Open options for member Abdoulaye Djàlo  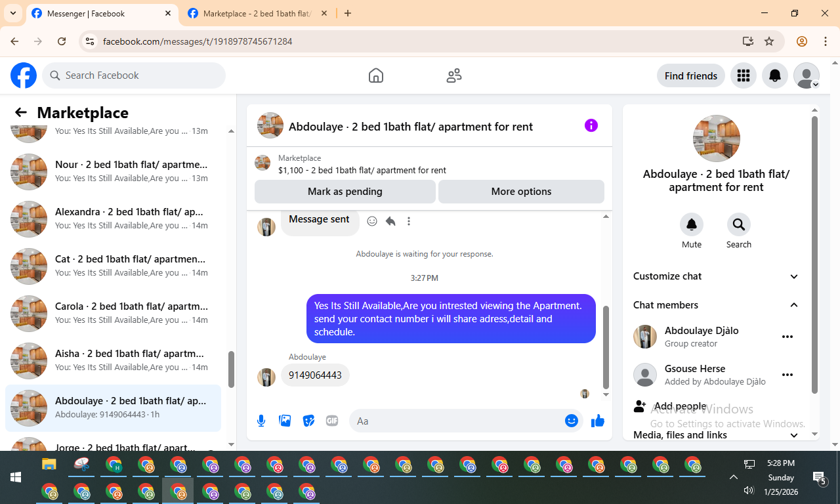tap(787, 337)
